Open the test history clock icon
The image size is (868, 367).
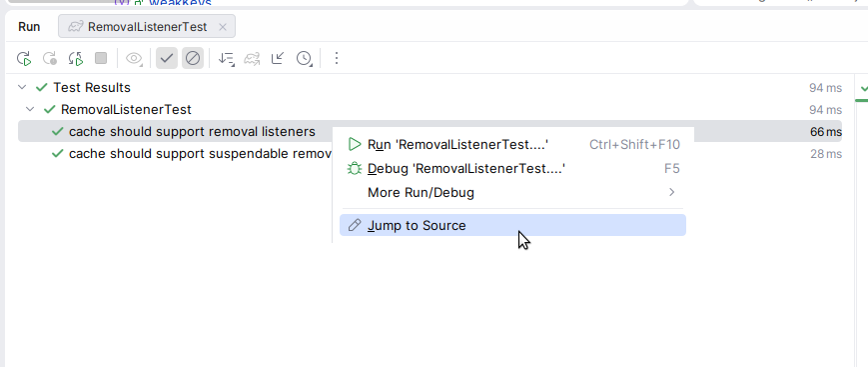click(x=304, y=58)
